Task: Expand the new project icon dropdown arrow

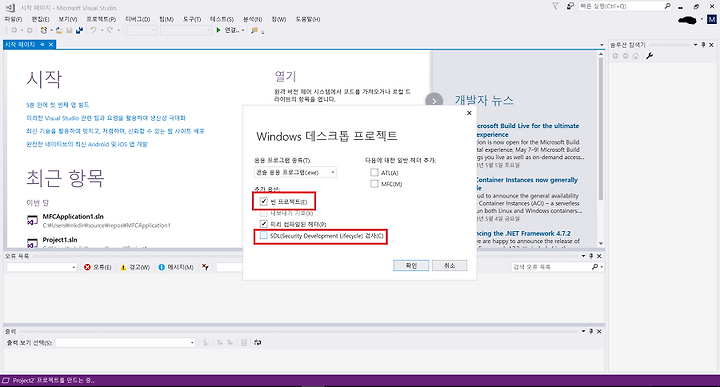Action: tap(51, 31)
